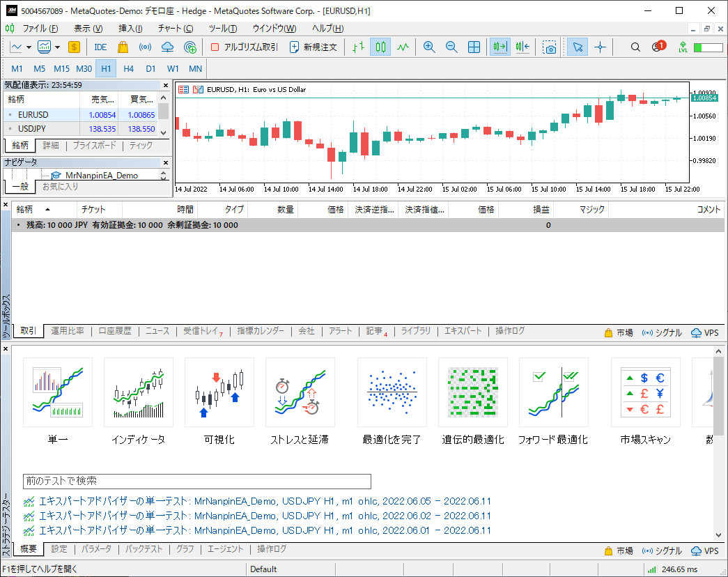Open the IDE MetaEditor button
The height and width of the screenshot is (577, 728).
click(100, 47)
